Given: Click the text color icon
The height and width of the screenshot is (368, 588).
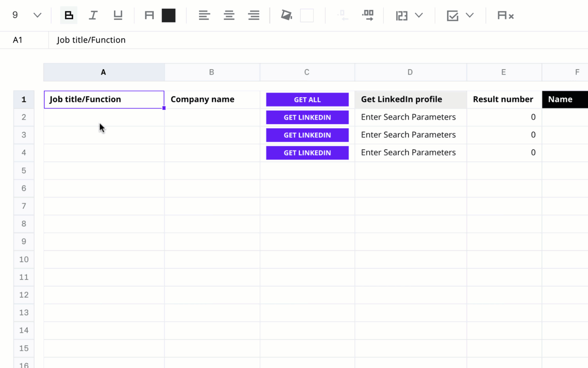Looking at the screenshot, I should coord(149,15).
